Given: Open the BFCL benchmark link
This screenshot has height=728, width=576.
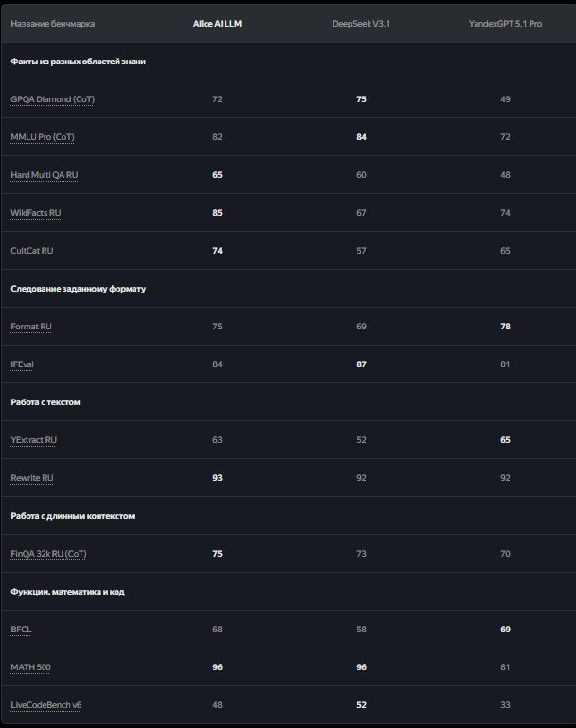Looking at the screenshot, I should pos(21,630).
